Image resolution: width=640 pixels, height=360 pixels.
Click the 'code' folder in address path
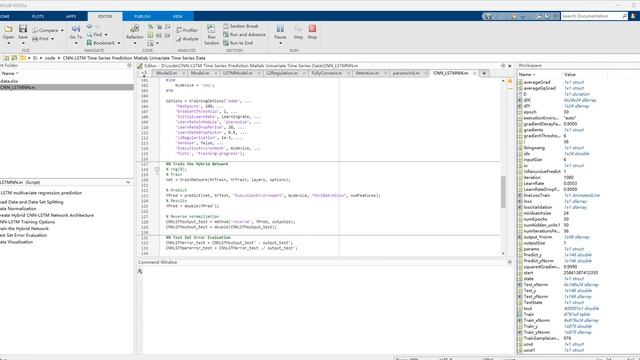tap(50, 58)
